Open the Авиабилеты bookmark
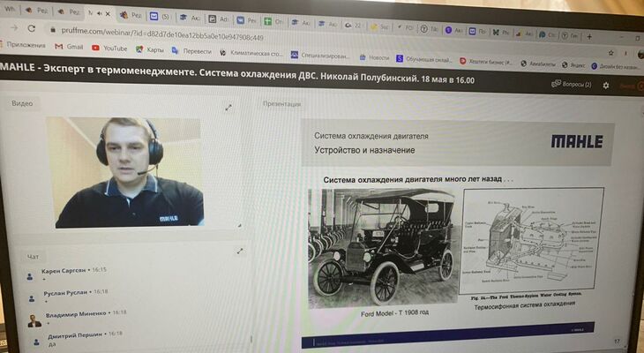The image size is (644, 353). (538, 64)
